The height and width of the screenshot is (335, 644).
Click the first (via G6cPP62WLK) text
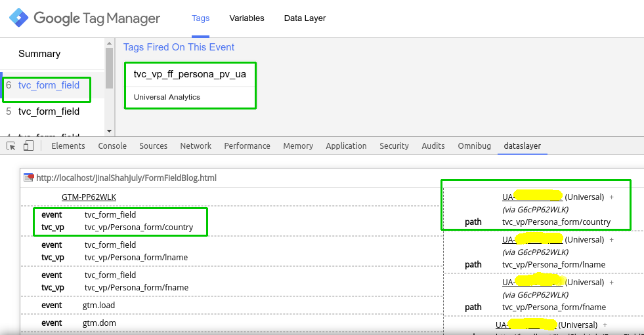click(x=535, y=210)
